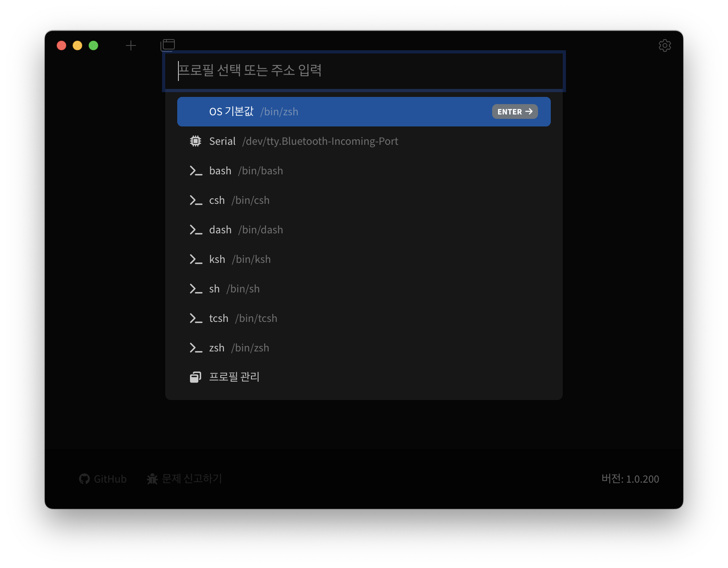Focus the profile or address input field
Viewport: 728px width, 568px height.
(364, 71)
